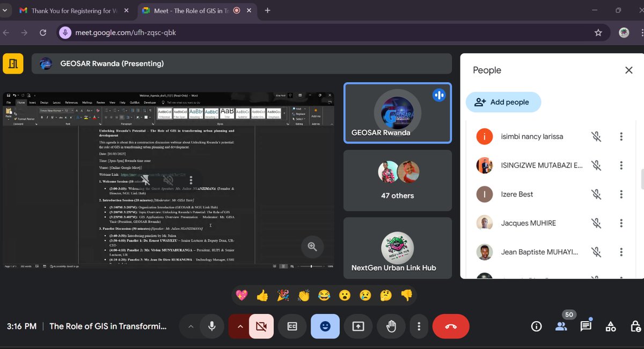Leave the call

(x=451, y=326)
